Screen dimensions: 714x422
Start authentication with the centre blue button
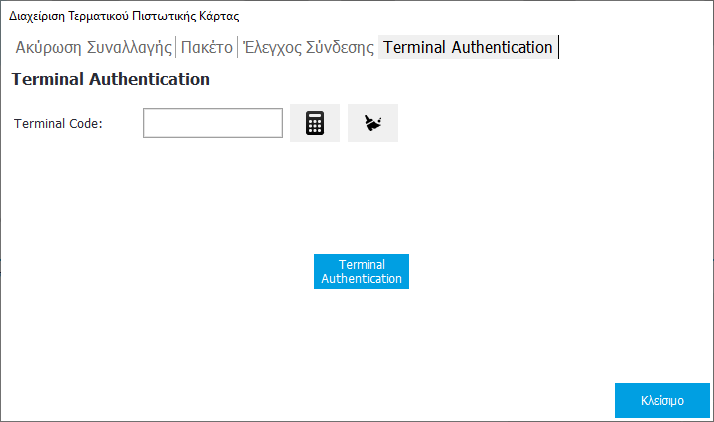pyautogui.click(x=361, y=271)
